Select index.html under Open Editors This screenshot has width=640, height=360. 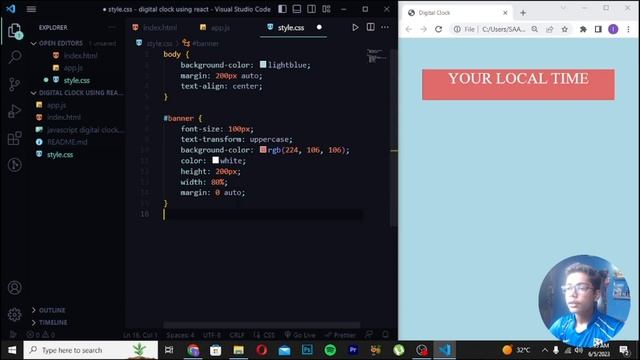80,56
